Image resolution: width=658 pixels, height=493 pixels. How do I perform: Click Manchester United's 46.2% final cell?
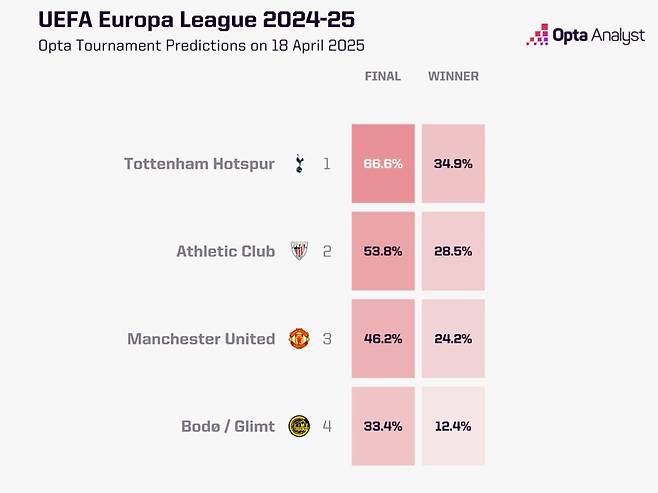click(383, 339)
